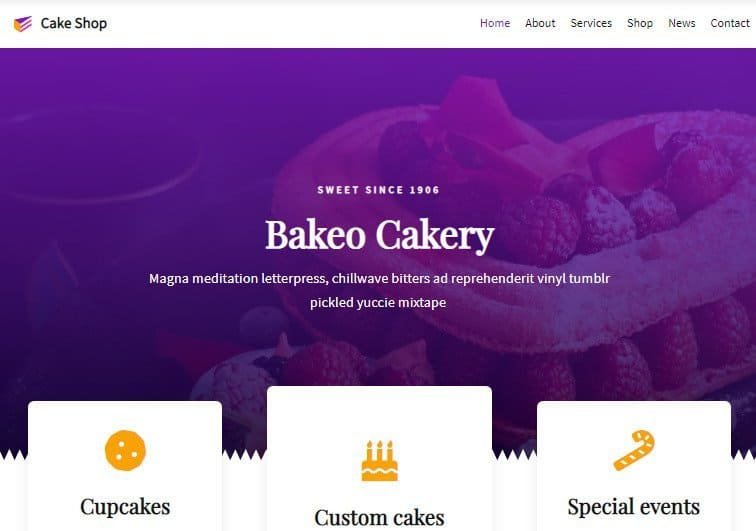Click the Special events service card
The height and width of the screenshot is (531, 756).
[x=634, y=466]
